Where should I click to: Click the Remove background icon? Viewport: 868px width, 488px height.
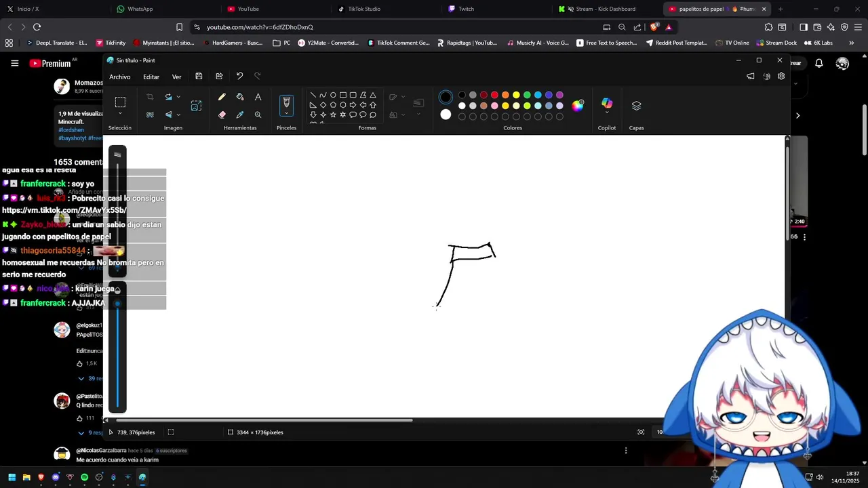point(150,115)
